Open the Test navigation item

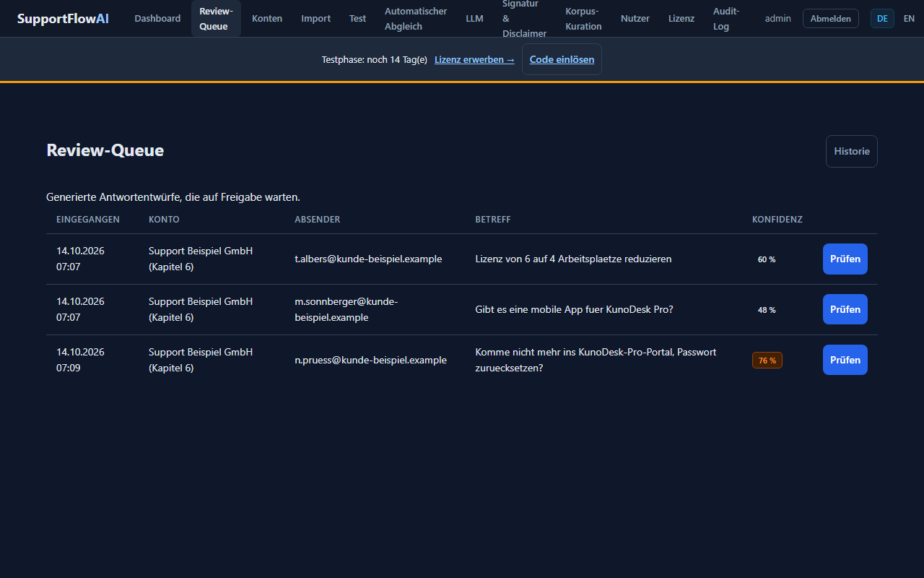coord(358,19)
